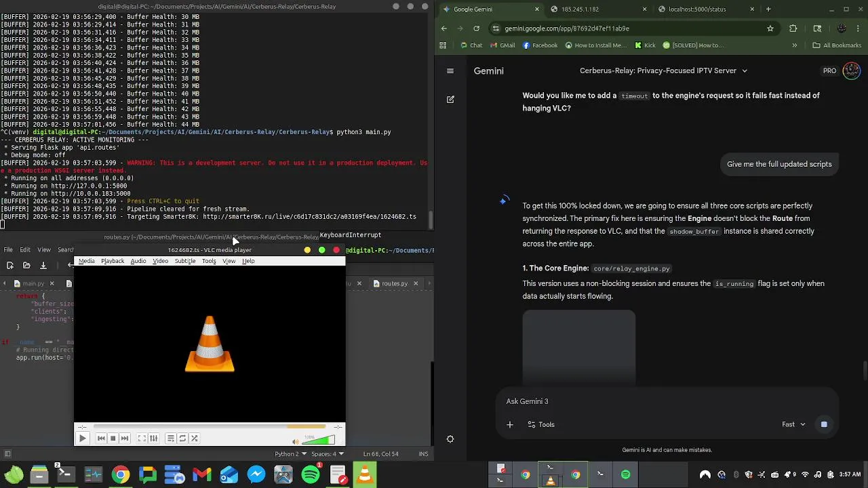This screenshot has width=868, height=488.
Task: Open Chrome extensions puzzle icon
Action: click(793, 28)
